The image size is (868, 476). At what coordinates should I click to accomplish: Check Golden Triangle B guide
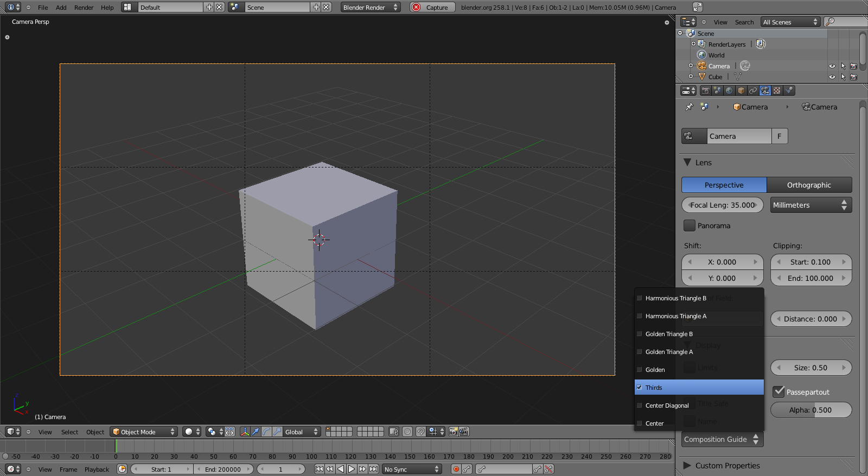click(x=699, y=334)
